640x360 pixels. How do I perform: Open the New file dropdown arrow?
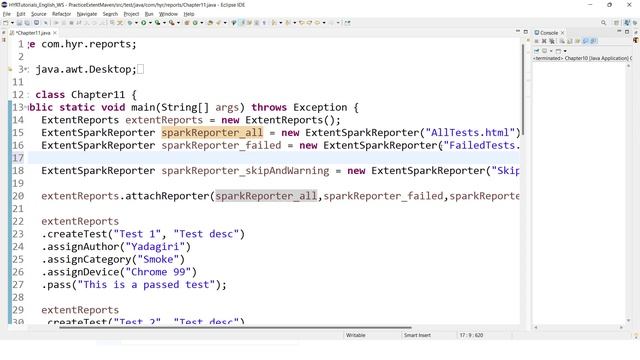12,23
